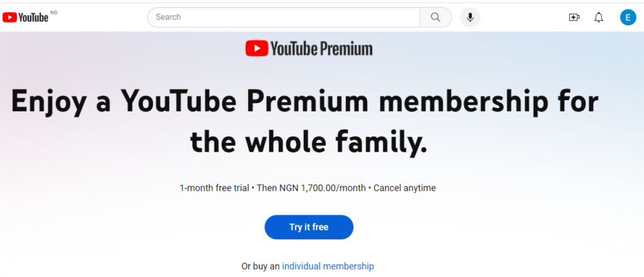Screen dimensions: 644x277
Task: Click the 1-month free trial text
Action: pyautogui.click(x=214, y=188)
